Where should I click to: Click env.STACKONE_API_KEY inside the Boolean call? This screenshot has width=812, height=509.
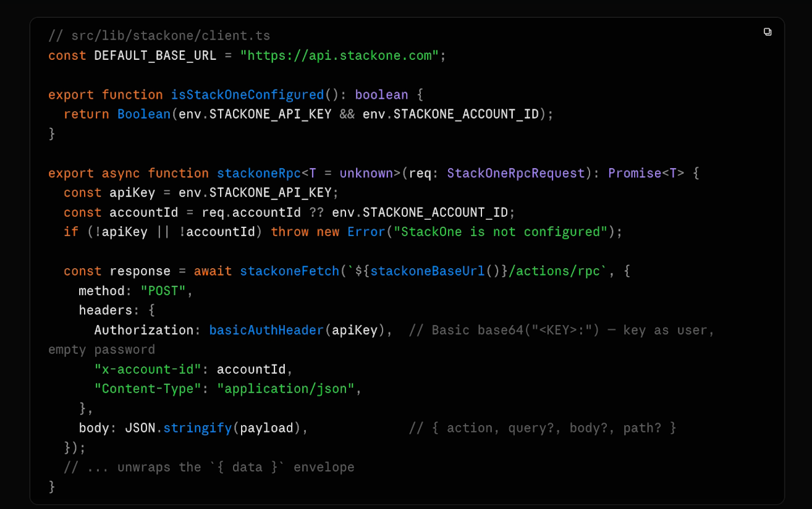click(x=255, y=114)
